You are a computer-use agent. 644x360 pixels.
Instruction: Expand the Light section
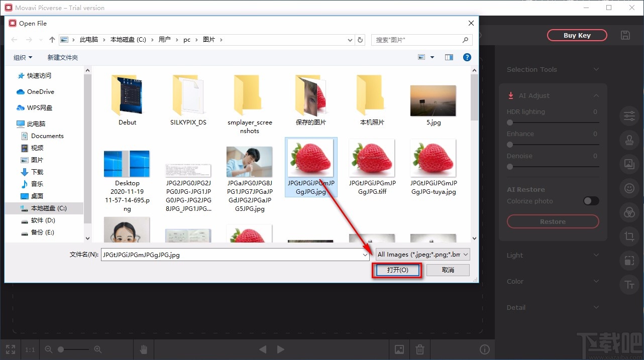pyautogui.click(x=596, y=256)
